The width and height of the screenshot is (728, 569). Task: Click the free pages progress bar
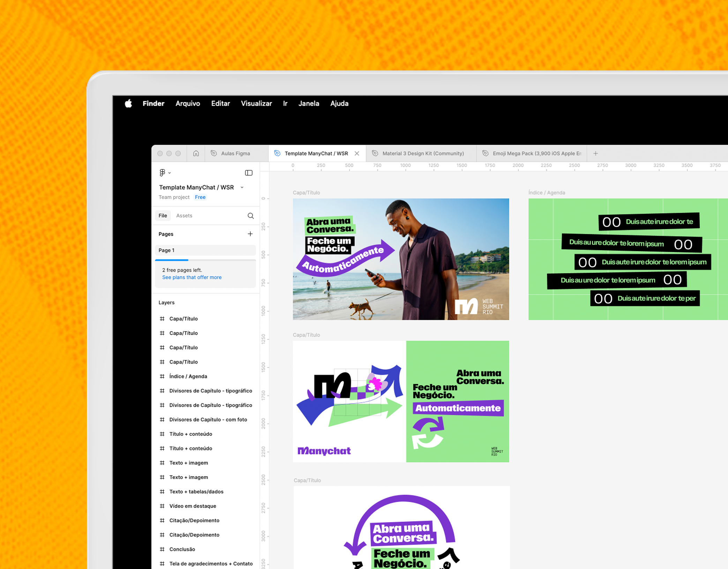click(x=205, y=260)
